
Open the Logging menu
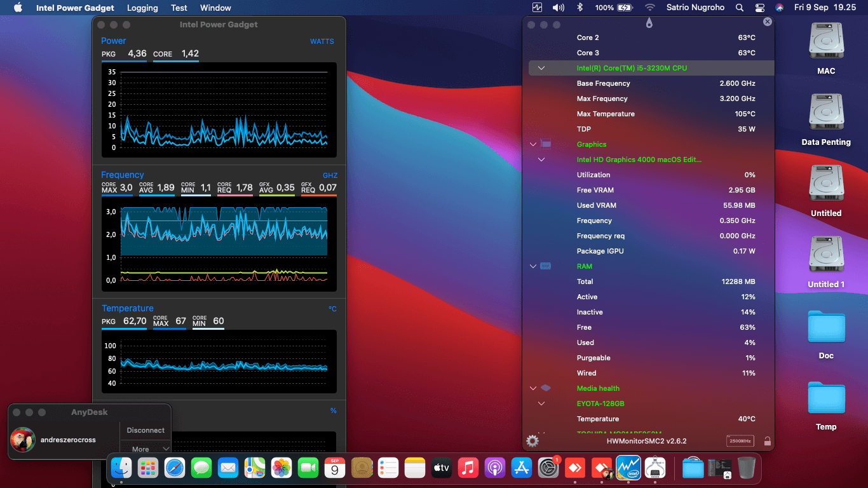(x=142, y=8)
